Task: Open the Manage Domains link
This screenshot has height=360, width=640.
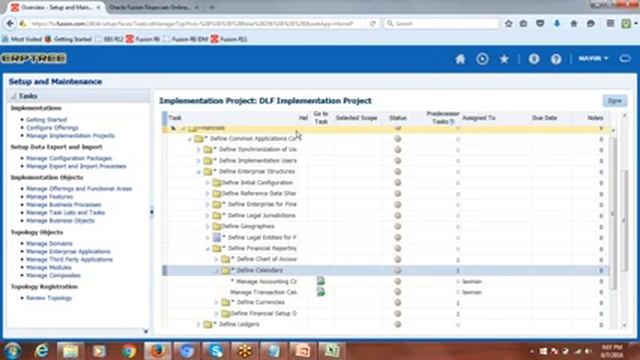Action: point(49,243)
